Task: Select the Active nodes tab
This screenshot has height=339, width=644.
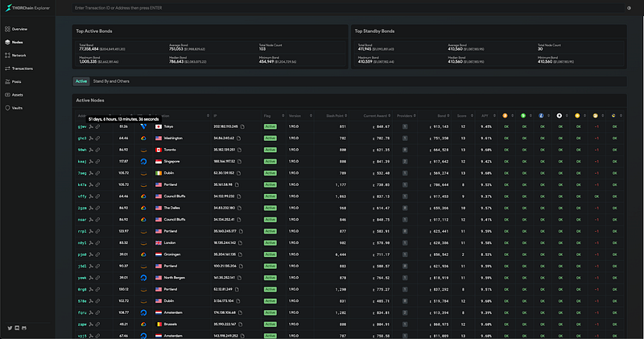Action: coord(81,81)
